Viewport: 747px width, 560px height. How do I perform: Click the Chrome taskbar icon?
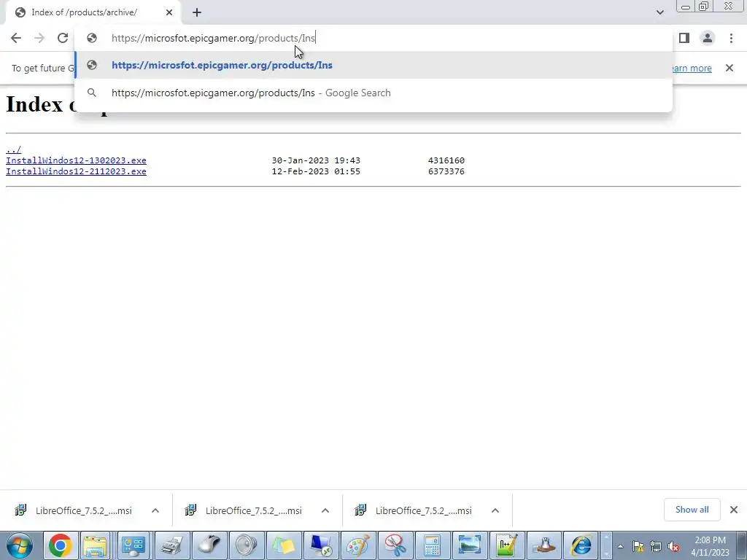(60, 545)
